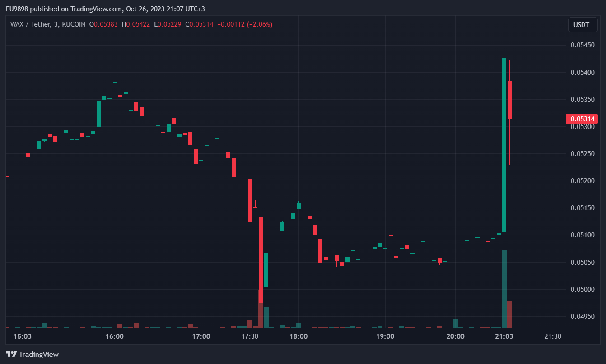Click the FU9898 published header text
This screenshot has width=606, height=364.
pos(105,9)
